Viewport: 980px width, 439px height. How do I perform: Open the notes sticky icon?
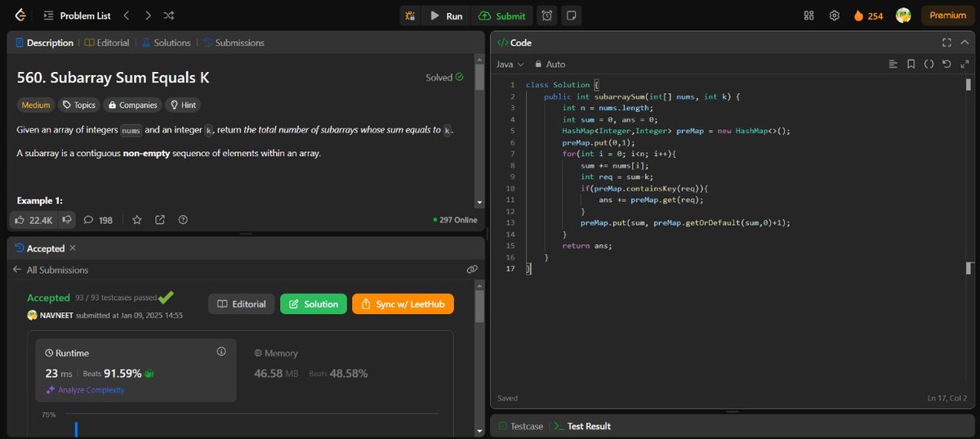[571, 16]
